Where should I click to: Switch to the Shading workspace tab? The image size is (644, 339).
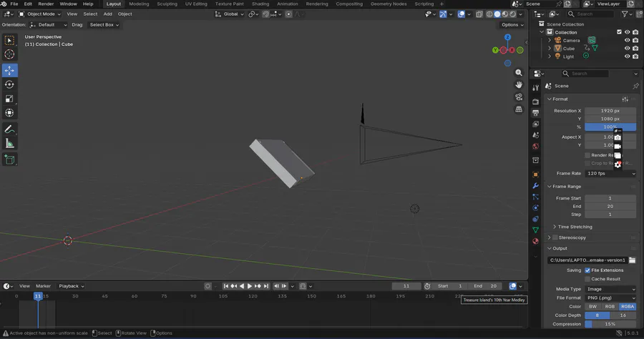(x=260, y=4)
